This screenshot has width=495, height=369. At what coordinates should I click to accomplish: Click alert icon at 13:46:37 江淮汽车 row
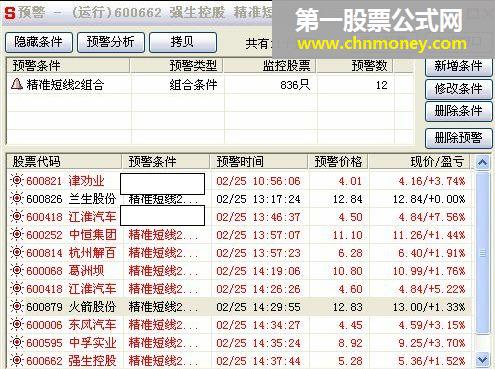pos(17,217)
